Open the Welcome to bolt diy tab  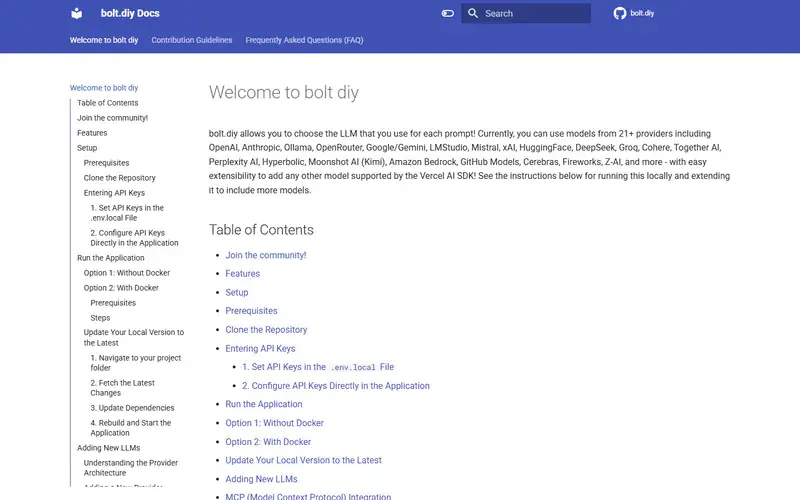tap(104, 40)
